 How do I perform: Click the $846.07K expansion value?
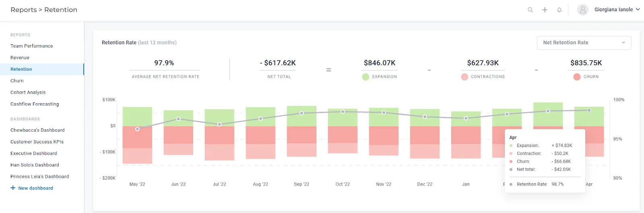pos(380,63)
